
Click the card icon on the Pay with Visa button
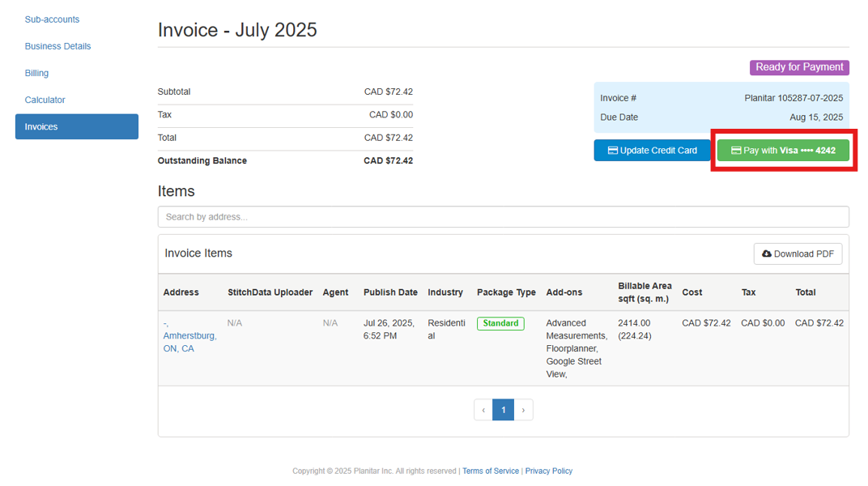[x=737, y=150]
